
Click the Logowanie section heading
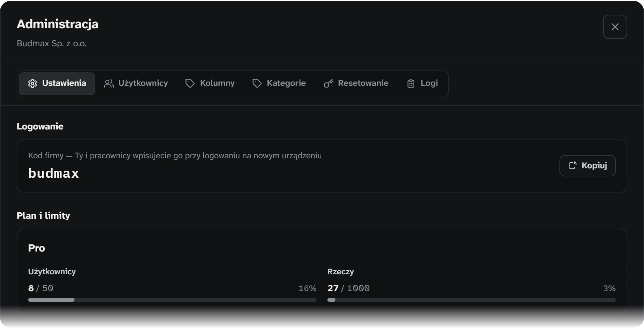tap(40, 126)
